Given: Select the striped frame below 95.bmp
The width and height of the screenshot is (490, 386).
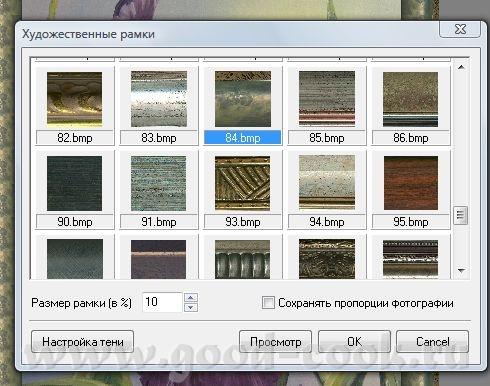Looking at the screenshot, I should 410,259.
